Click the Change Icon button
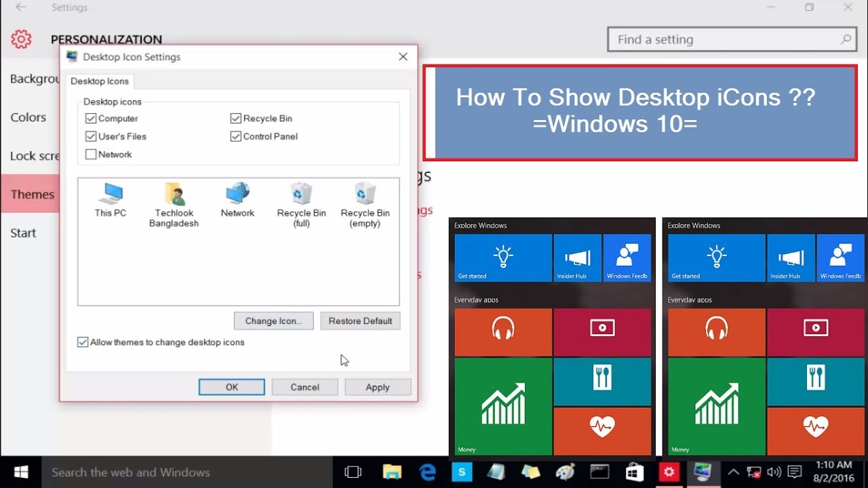This screenshot has width=868, height=488. [x=273, y=321]
